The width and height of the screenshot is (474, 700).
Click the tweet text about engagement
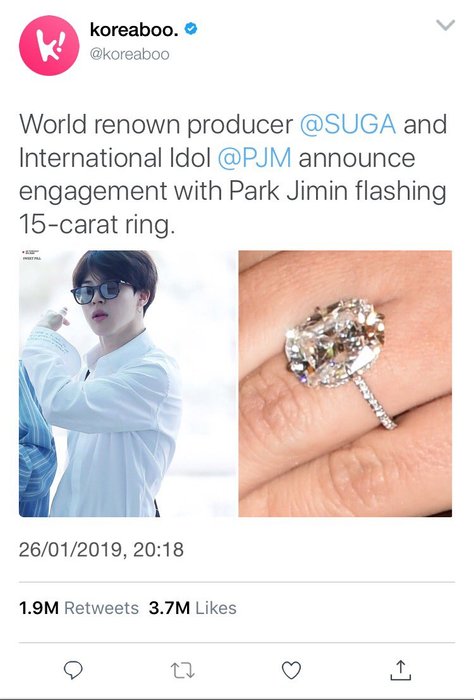(x=233, y=175)
